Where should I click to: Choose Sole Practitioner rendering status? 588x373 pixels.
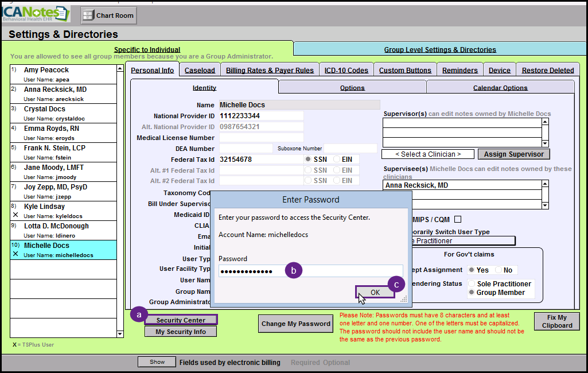click(473, 284)
